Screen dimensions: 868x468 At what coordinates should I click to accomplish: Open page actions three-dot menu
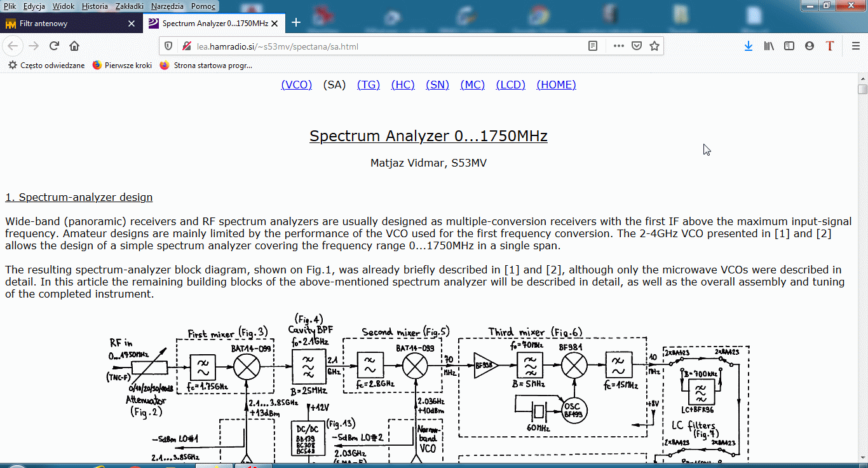(618, 46)
